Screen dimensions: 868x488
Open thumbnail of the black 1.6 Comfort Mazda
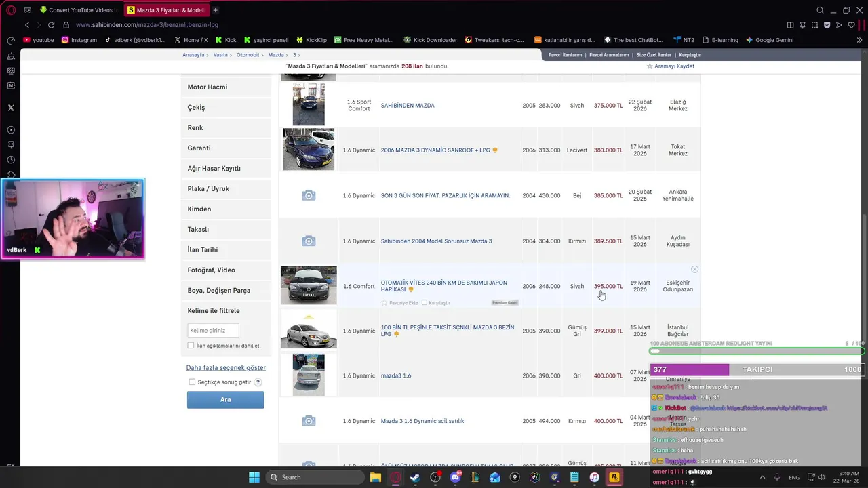coord(309,285)
